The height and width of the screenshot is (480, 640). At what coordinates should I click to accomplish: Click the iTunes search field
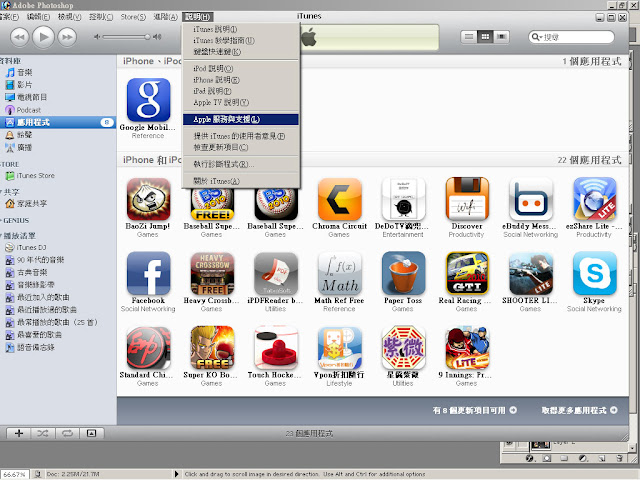571,37
